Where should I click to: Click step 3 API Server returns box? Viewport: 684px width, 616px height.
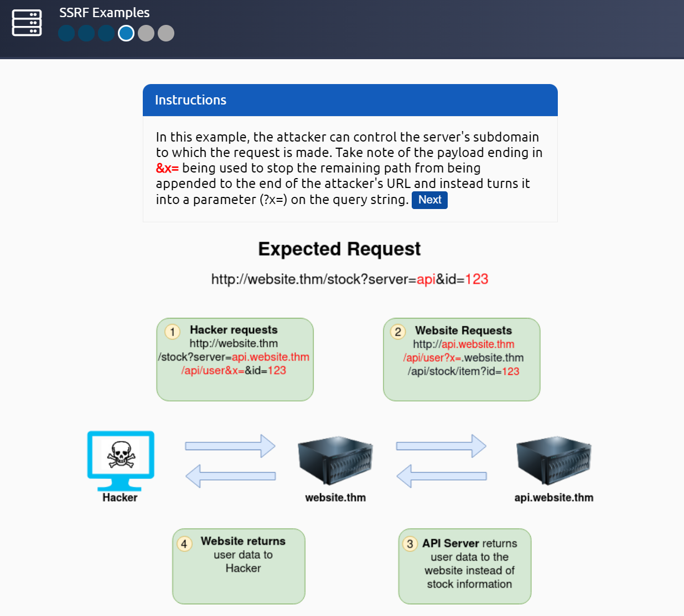[x=465, y=566]
